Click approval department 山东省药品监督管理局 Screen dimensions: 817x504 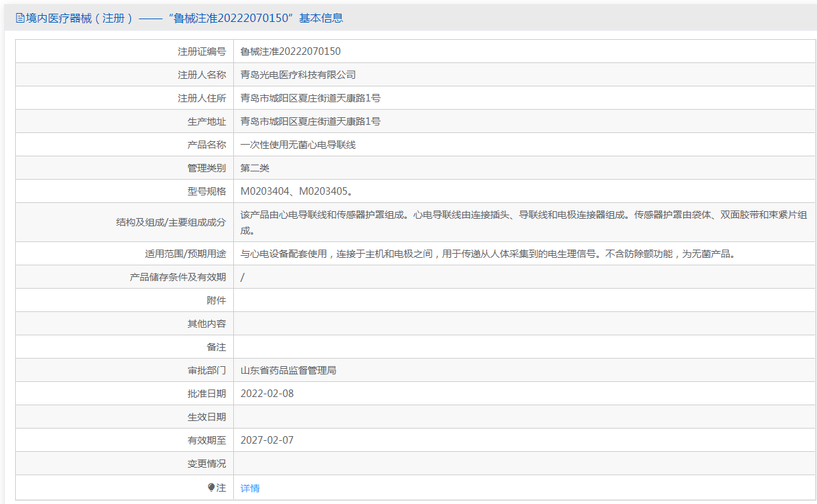[x=288, y=370]
